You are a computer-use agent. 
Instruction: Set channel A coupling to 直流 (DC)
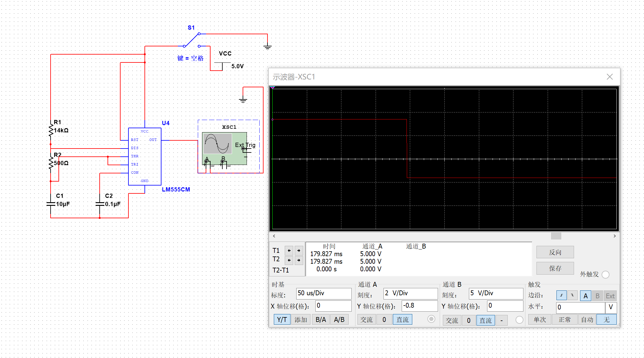(x=403, y=320)
